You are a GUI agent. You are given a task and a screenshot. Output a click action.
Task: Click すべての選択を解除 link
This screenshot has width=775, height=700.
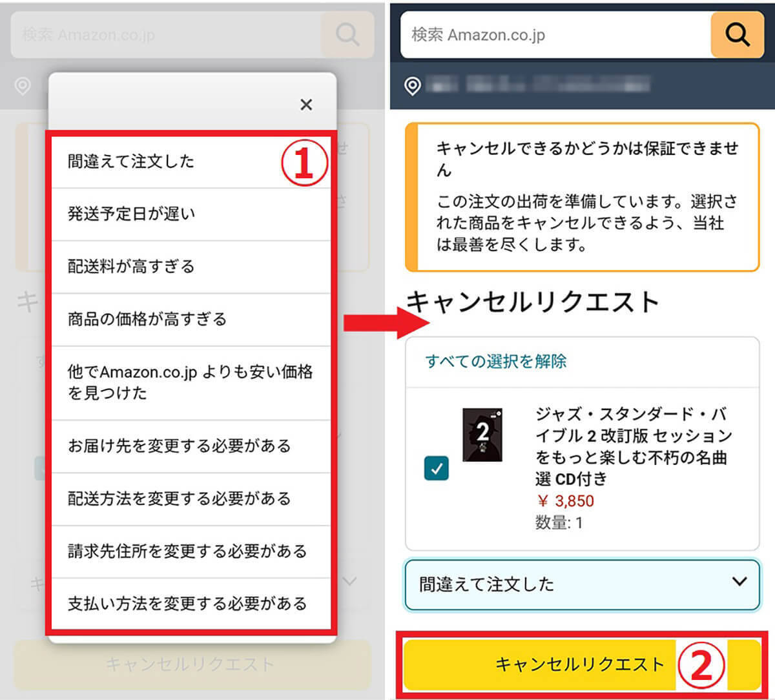(x=496, y=361)
